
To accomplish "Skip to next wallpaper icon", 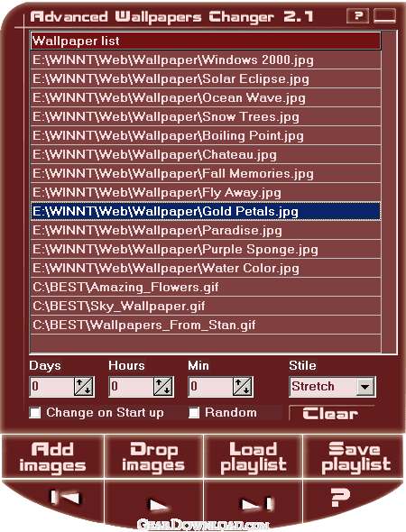I will pos(254,501).
